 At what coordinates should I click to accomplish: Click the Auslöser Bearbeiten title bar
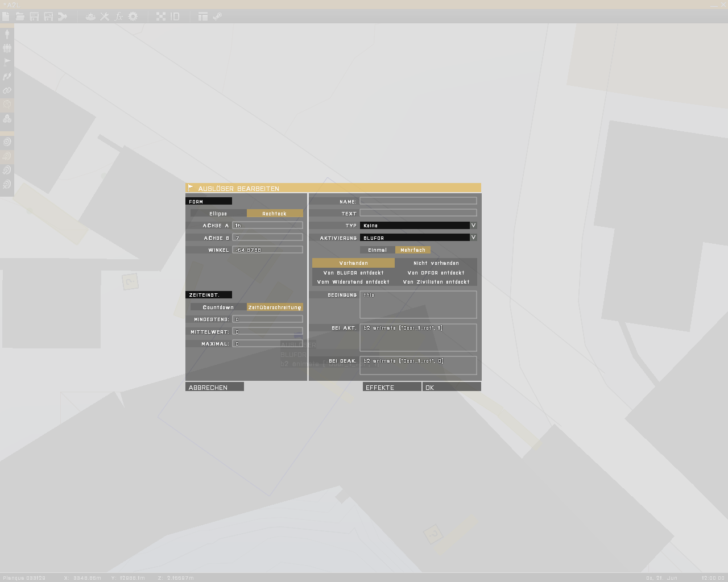333,188
